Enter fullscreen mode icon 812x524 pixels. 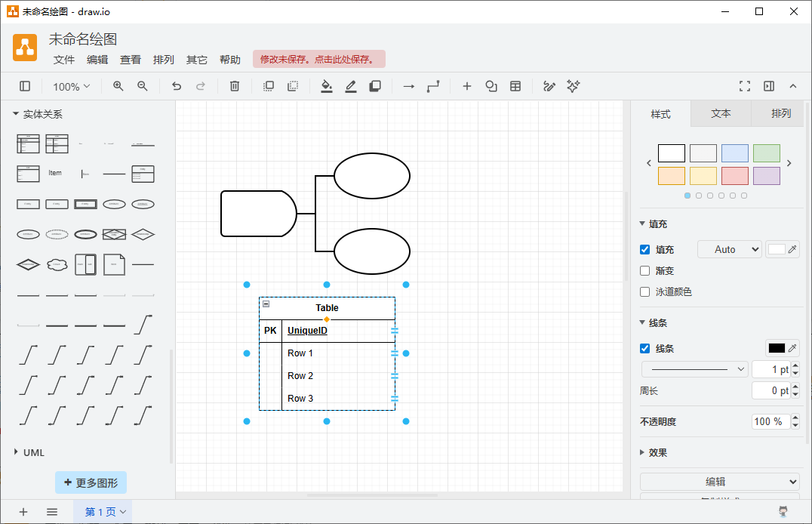[x=745, y=86]
